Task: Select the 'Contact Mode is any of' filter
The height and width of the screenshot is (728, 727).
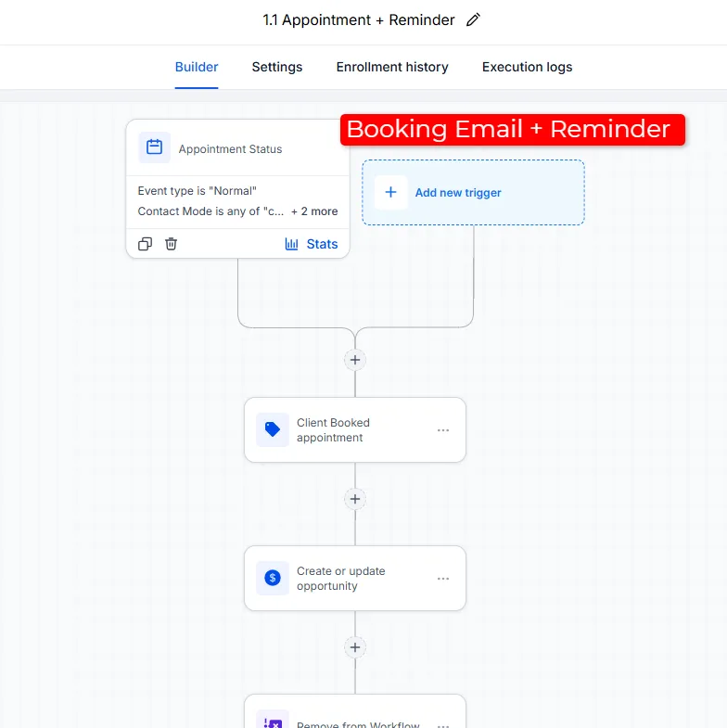Action: click(210, 211)
